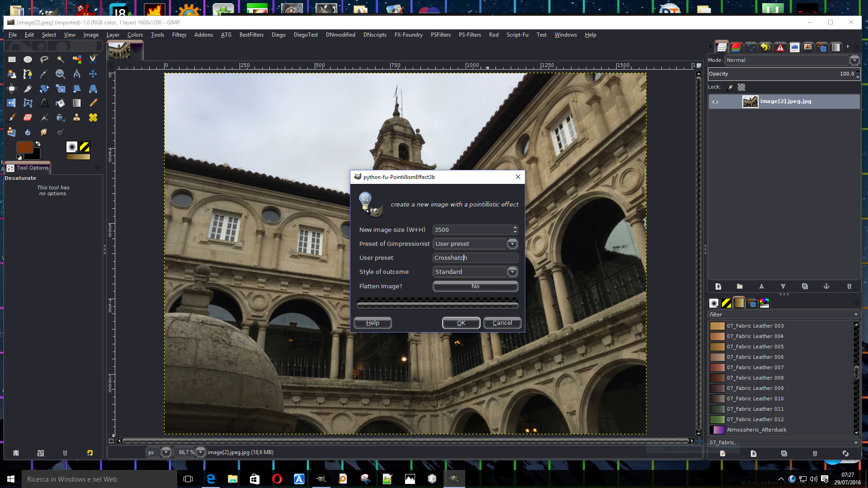The width and height of the screenshot is (868, 488).
Task: Pick the Bucket Fill tool
Action: [61, 103]
